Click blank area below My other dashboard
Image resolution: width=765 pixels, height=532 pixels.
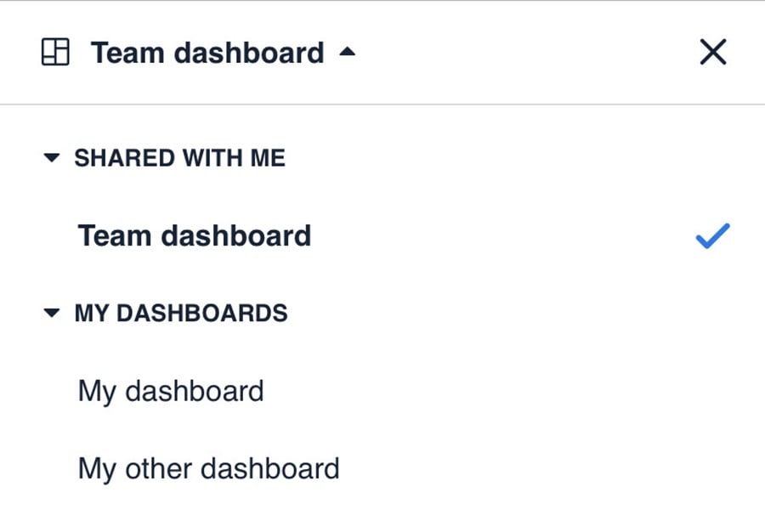click(x=382, y=510)
